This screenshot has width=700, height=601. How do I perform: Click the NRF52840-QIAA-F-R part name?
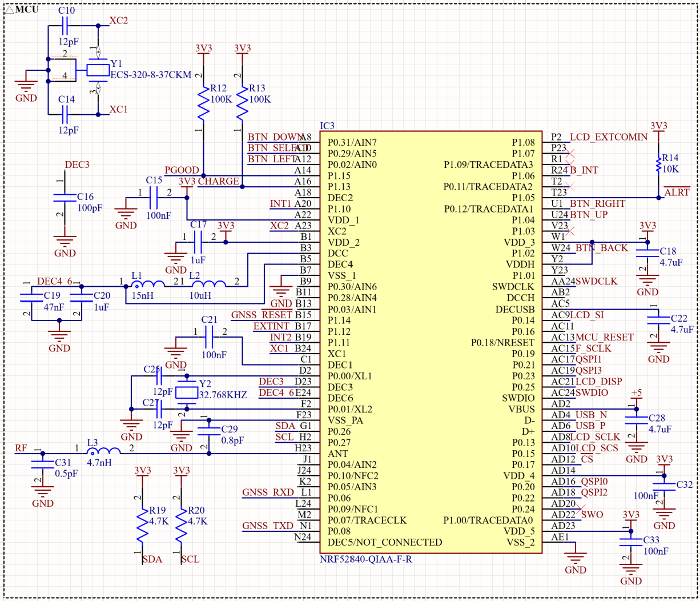[366, 559]
